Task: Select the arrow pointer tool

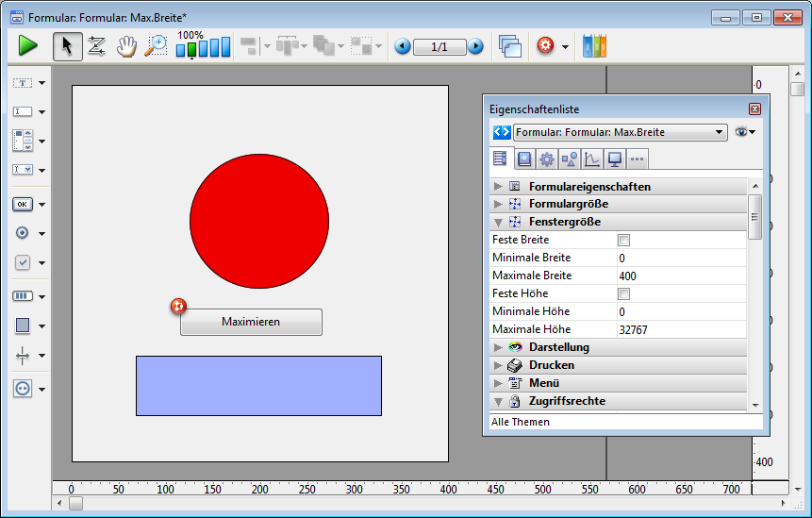Action: [67, 46]
